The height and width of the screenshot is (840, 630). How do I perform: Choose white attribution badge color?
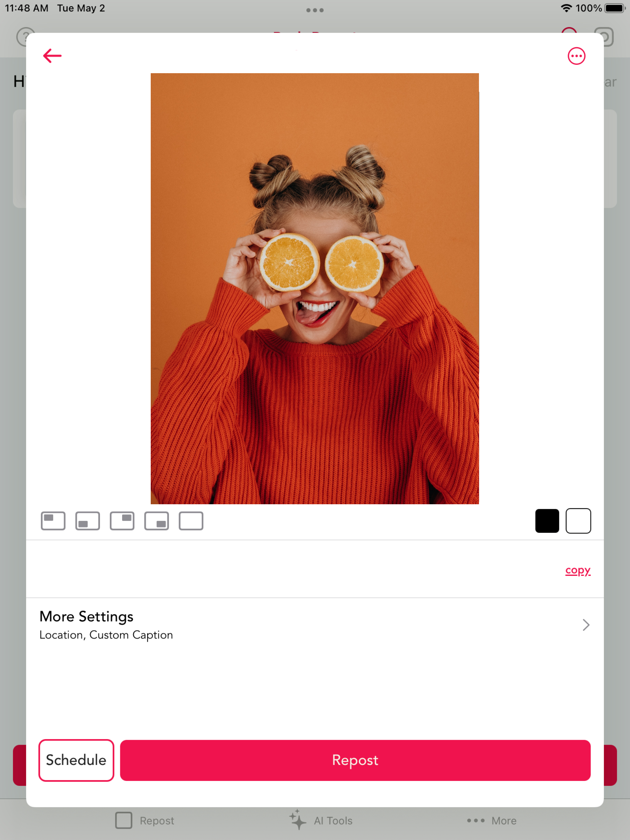pyautogui.click(x=578, y=521)
